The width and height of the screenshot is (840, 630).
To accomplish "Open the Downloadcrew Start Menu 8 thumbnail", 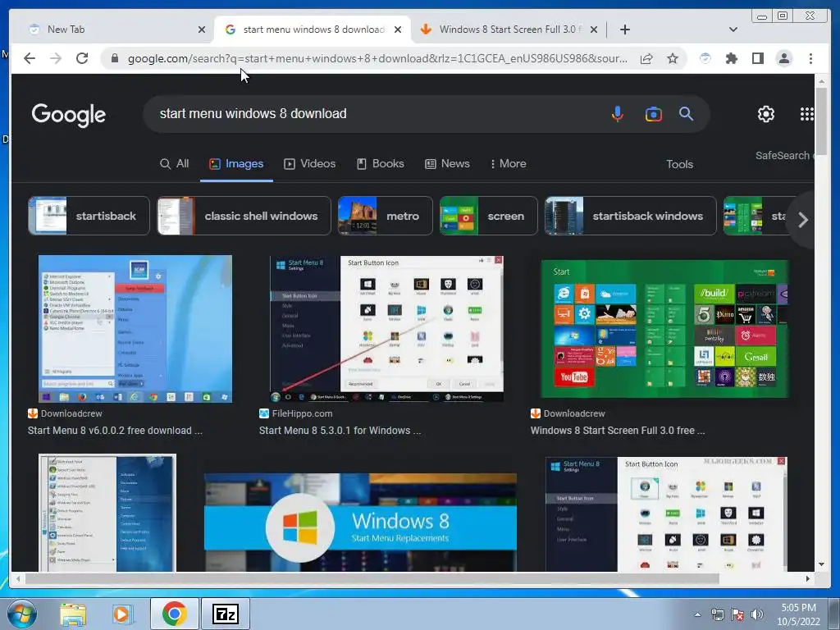I will tap(135, 329).
